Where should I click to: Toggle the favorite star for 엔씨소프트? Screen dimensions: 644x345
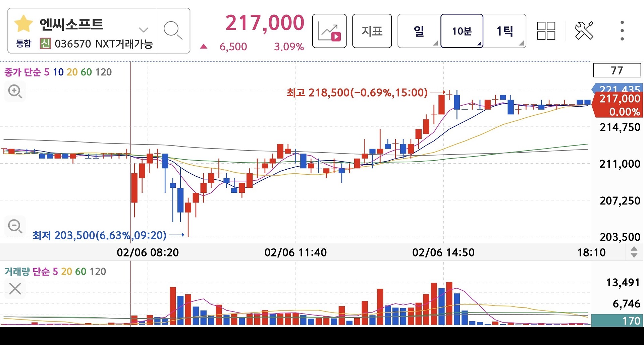[23, 24]
